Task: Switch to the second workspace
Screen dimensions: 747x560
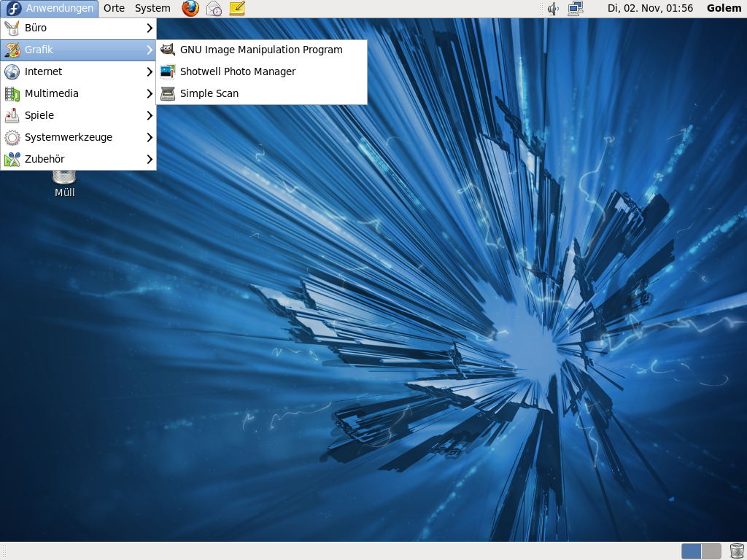Action: click(711, 551)
